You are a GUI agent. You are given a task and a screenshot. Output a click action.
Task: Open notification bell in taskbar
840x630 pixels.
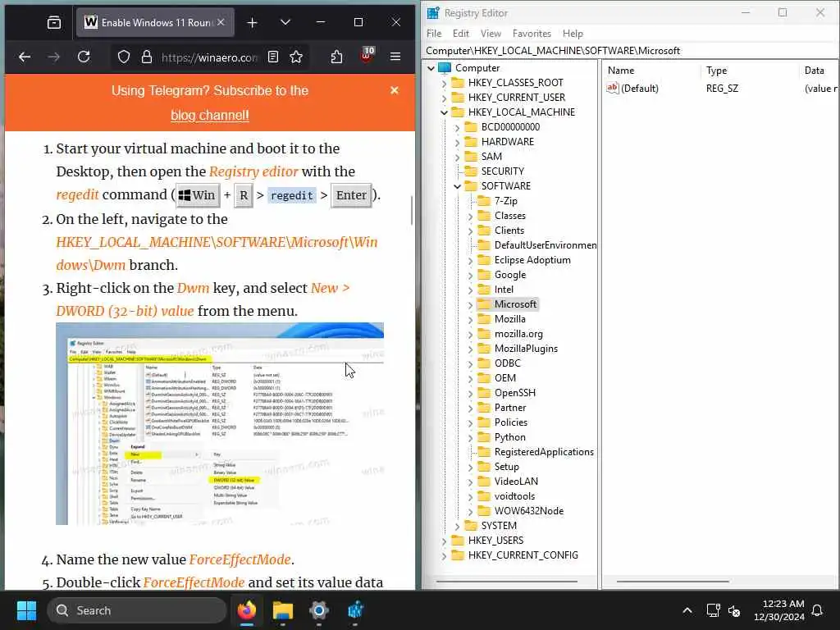[x=818, y=610]
